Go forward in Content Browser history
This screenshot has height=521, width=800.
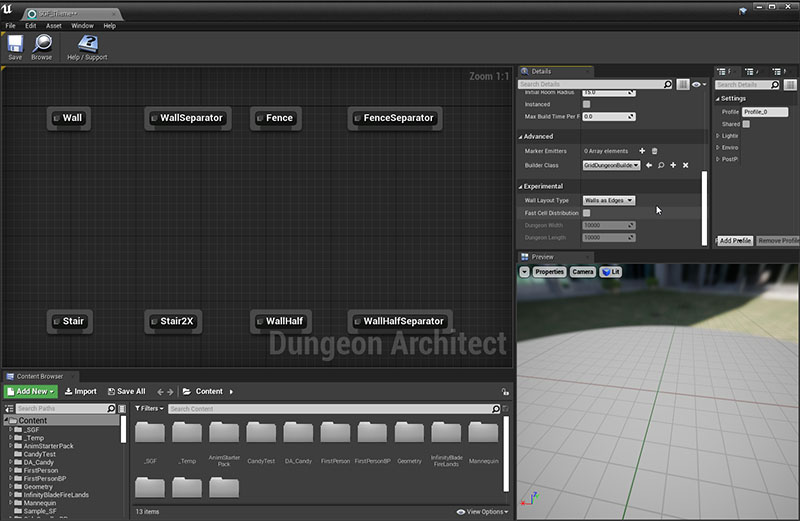(x=170, y=392)
